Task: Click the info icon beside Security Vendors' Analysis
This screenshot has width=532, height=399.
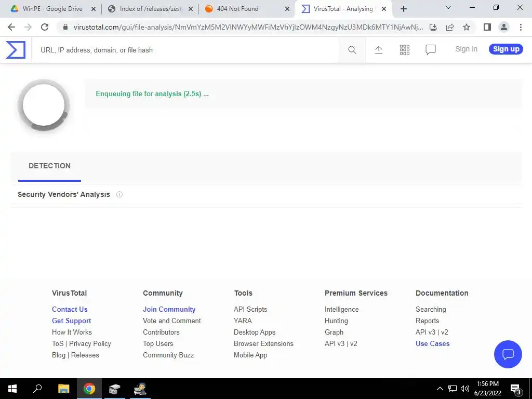Action: [x=119, y=194]
